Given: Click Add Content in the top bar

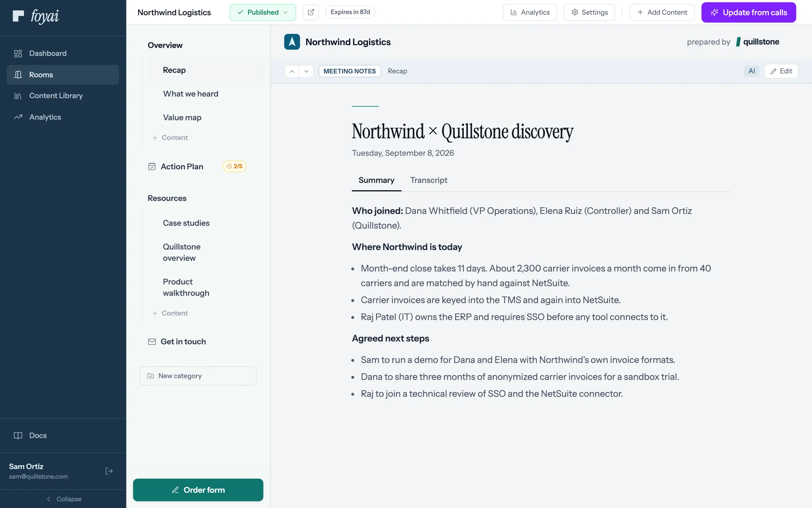Looking at the screenshot, I should 662,12.
